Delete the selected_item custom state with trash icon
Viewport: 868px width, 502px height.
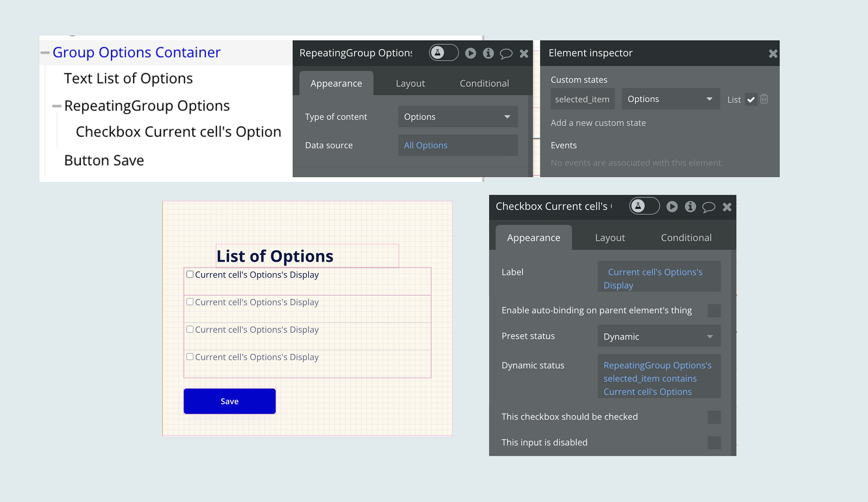(x=764, y=99)
